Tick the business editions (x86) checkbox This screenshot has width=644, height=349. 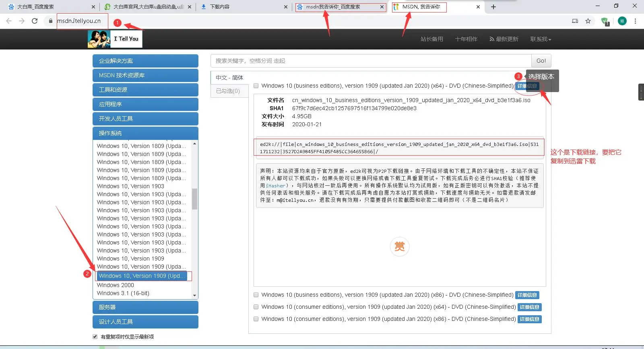pos(256,295)
